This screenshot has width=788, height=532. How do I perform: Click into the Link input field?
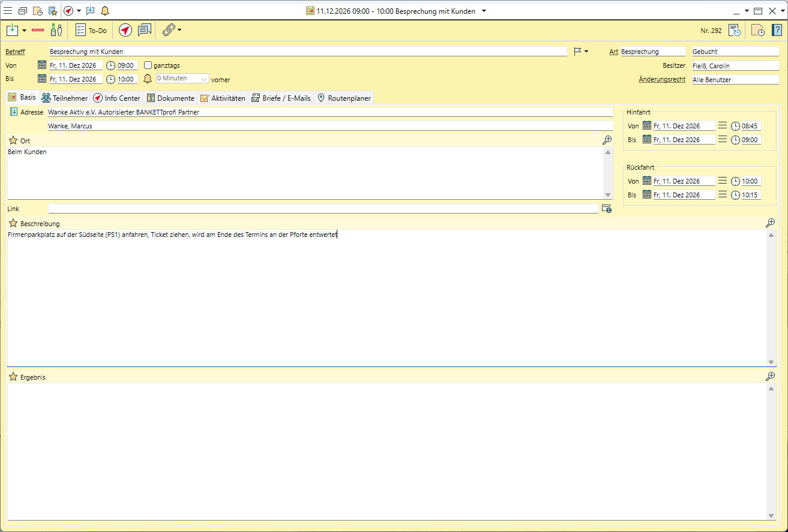pos(323,209)
